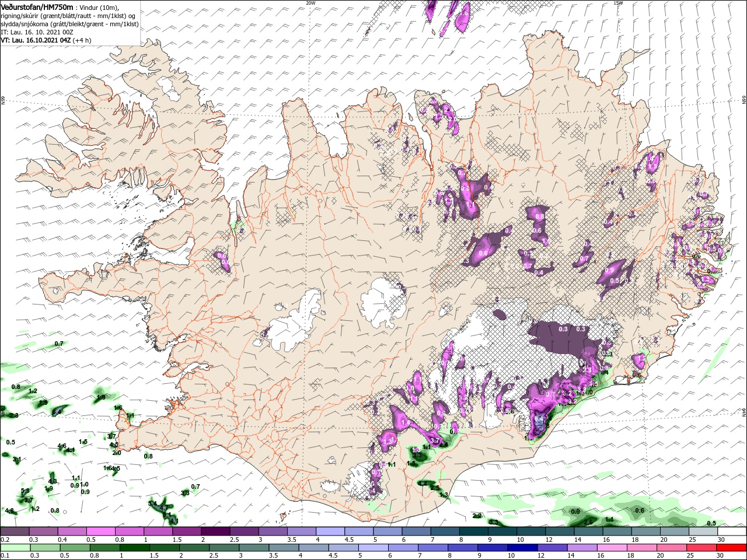
Task: Select the light purple 14 rain scale swatch
Action: tap(582, 548)
